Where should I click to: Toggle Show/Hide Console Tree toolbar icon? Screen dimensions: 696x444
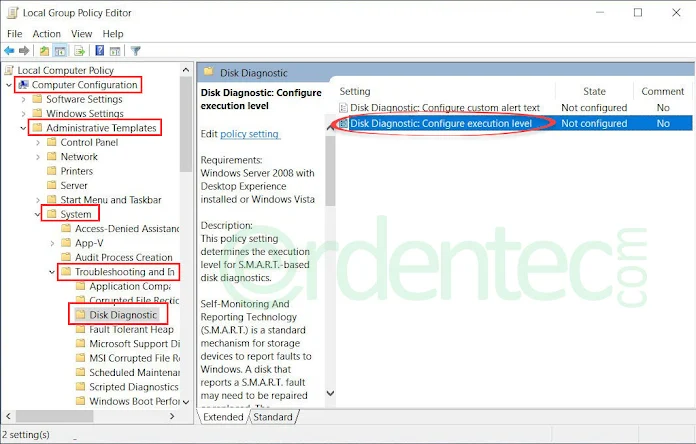[60, 51]
